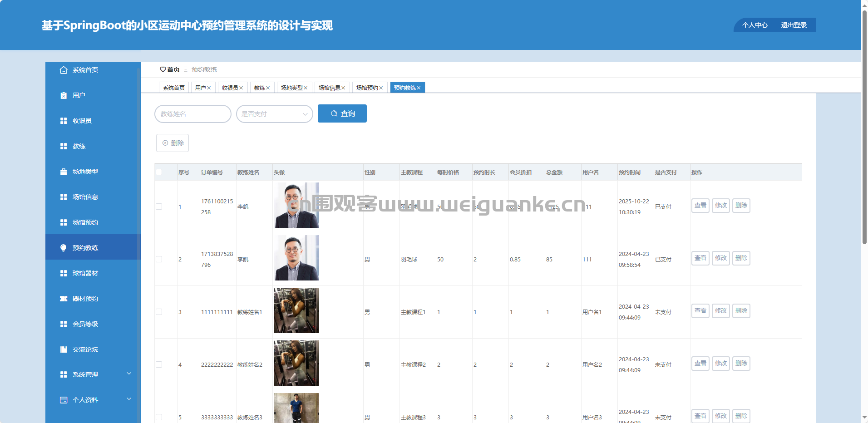Click the 教练姓名 search input field
This screenshot has height=423, width=868.
193,114
